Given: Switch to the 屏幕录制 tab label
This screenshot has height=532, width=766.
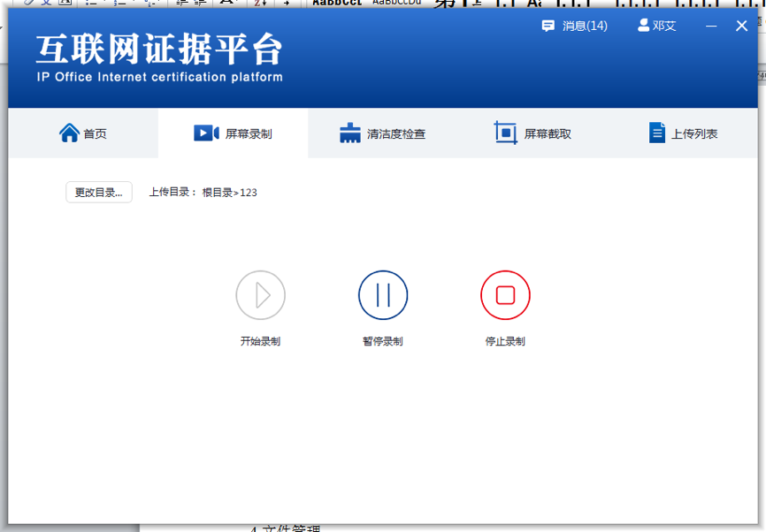Looking at the screenshot, I should click(249, 134).
